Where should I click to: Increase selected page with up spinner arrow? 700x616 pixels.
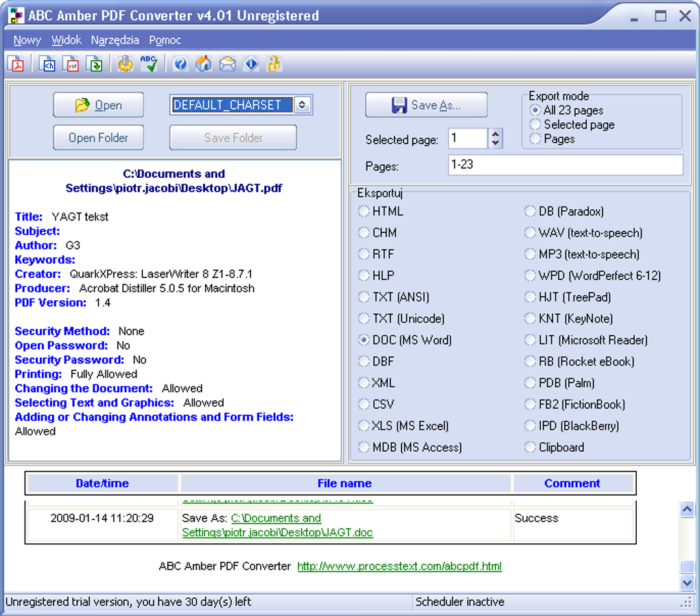coord(495,133)
